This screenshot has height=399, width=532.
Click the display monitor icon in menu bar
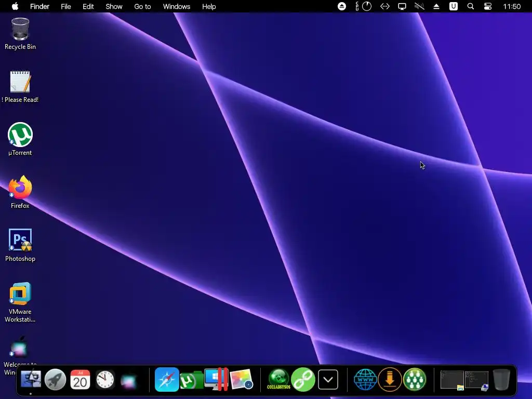pyautogui.click(x=402, y=6)
